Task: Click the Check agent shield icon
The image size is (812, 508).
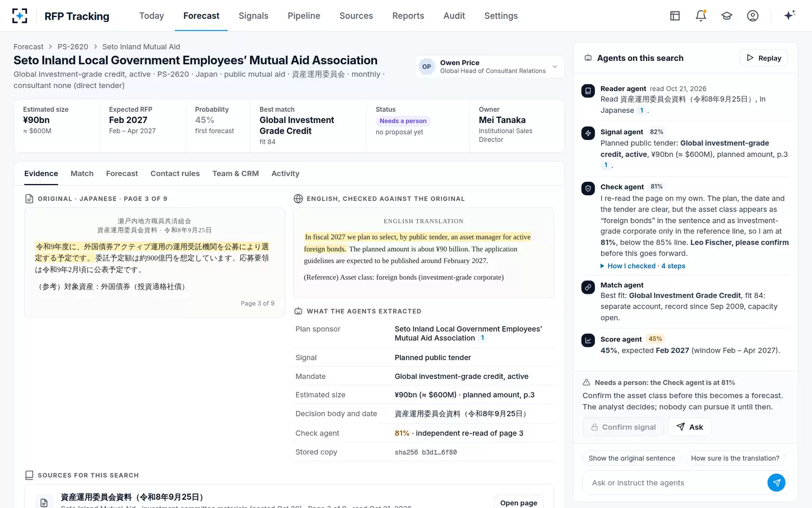Action: pos(588,189)
